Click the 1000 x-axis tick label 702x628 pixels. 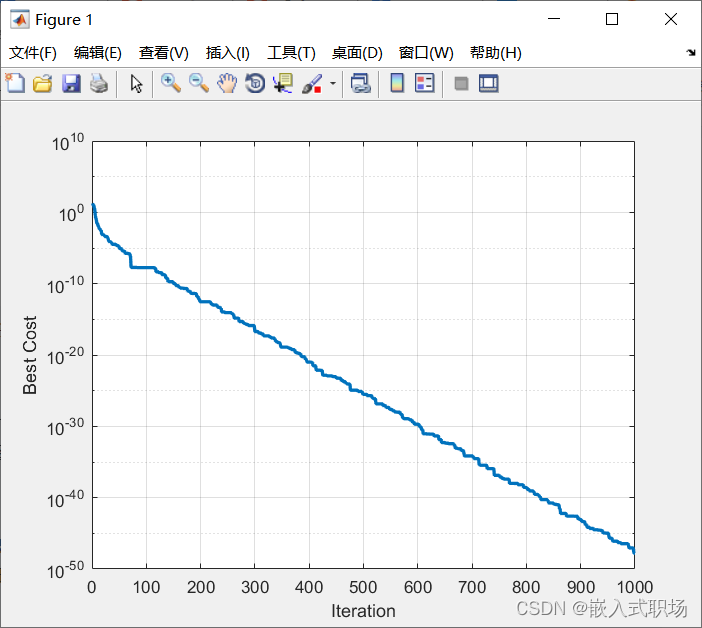point(634,587)
